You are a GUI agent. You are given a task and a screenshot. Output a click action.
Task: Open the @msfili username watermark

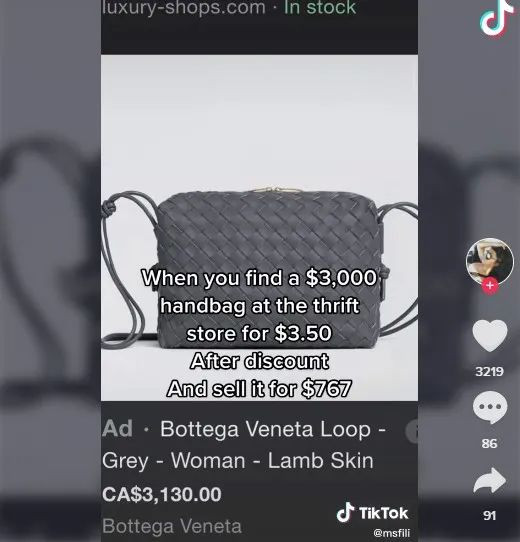(x=392, y=533)
